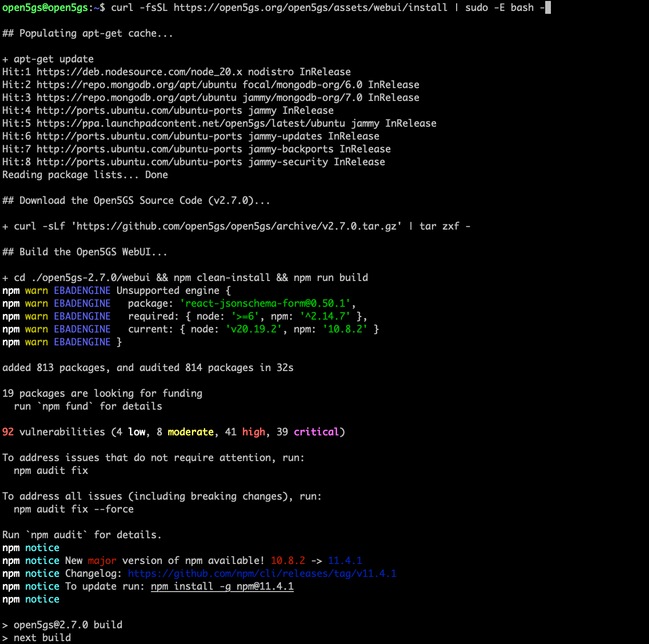
Task: Click 'Run `npm audit` for details.'
Action: [82, 535]
